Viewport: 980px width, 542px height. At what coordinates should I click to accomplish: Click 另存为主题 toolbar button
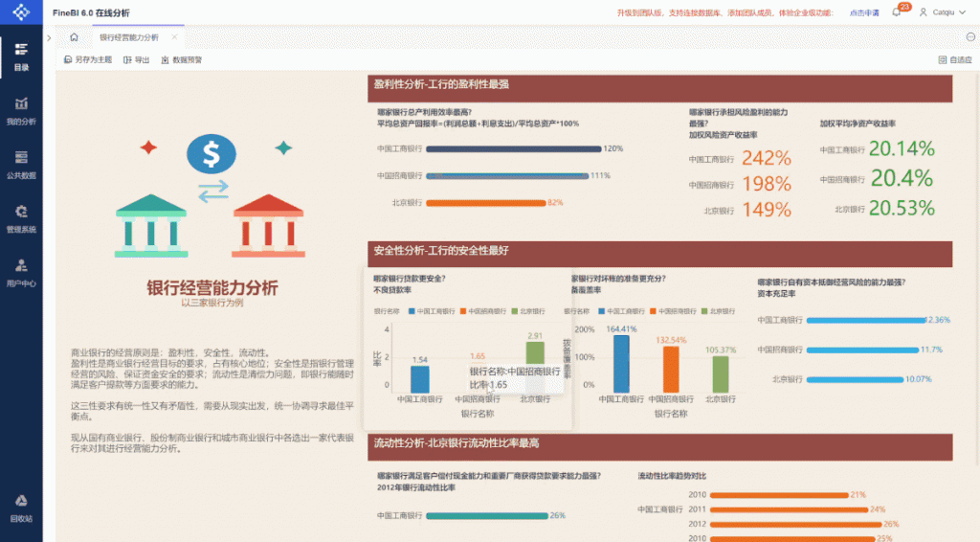click(x=88, y=60)
